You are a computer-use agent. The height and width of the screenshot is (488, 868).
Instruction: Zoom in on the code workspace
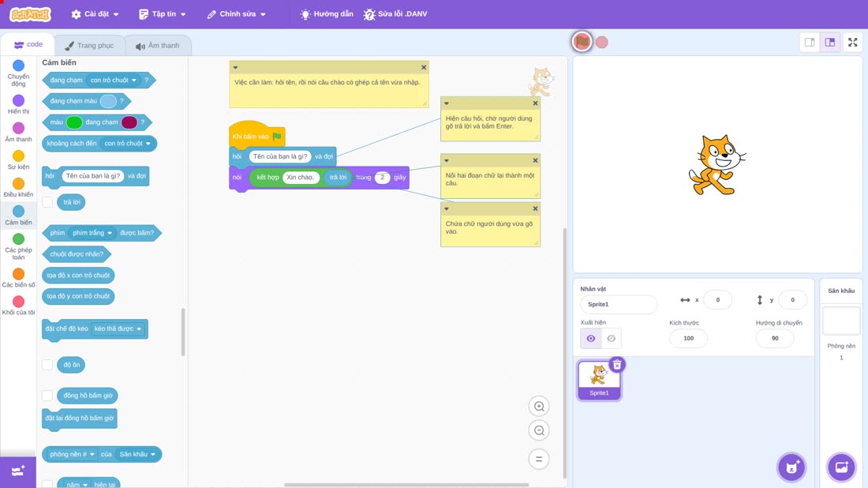539,407
